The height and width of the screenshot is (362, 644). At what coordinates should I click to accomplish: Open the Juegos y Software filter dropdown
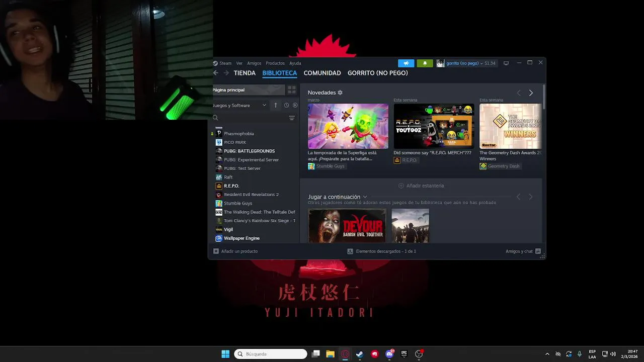pyautogui.click(x=239, y=105)
